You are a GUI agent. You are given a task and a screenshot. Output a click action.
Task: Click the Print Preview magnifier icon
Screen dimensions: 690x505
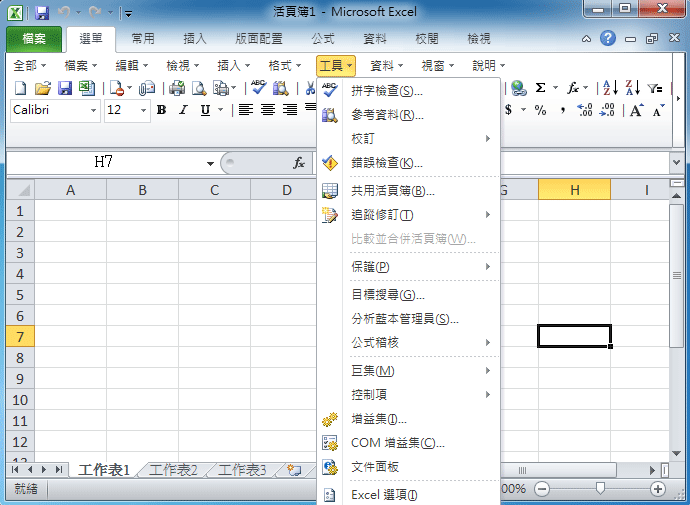click(x=199, y=88)
